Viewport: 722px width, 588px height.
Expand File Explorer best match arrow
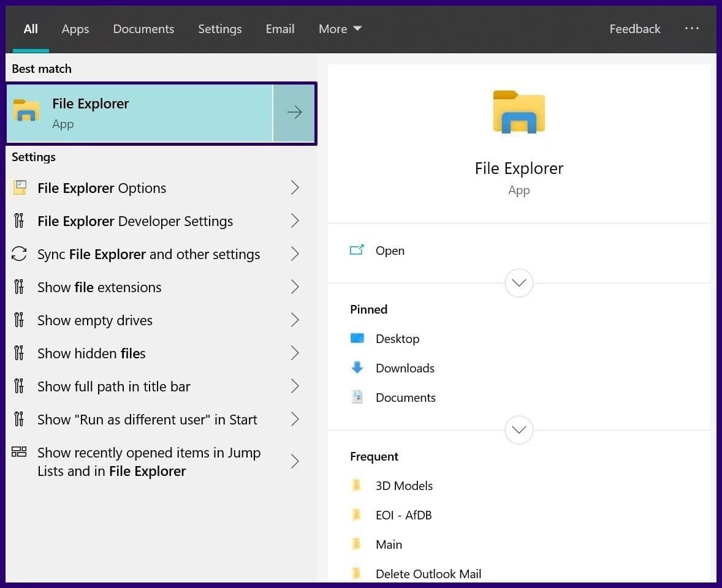[294, 112]
